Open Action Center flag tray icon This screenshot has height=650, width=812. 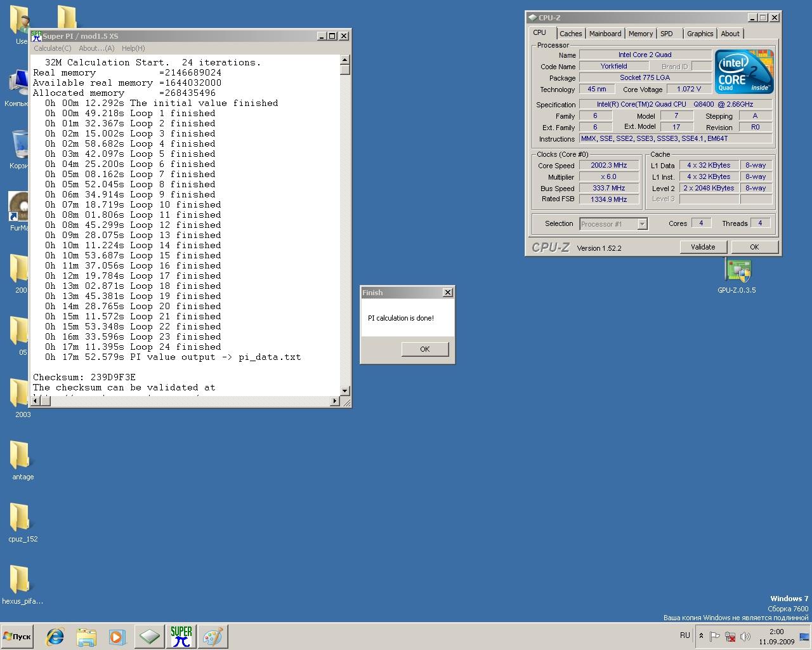[715, 636]
